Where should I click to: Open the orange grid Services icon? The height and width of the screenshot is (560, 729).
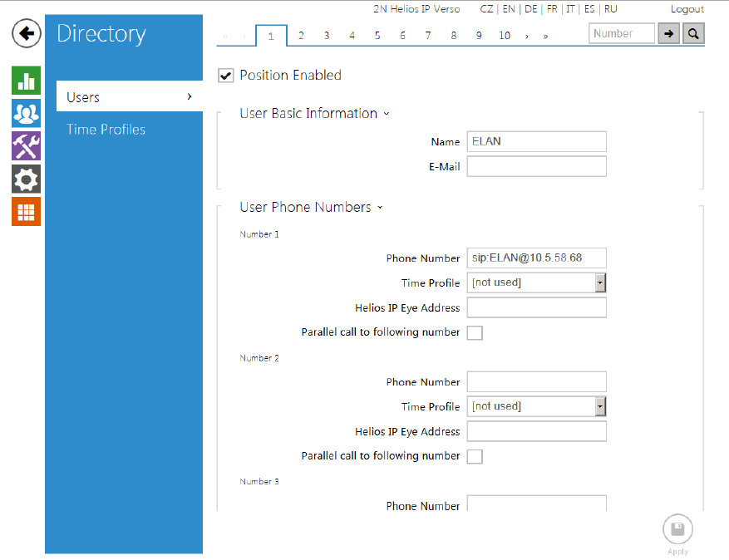point(27,212)
